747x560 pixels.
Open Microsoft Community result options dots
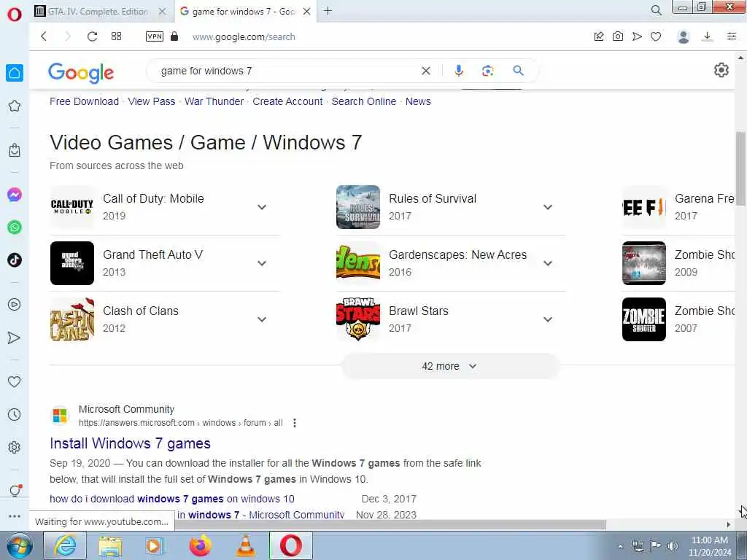point(295,423)
